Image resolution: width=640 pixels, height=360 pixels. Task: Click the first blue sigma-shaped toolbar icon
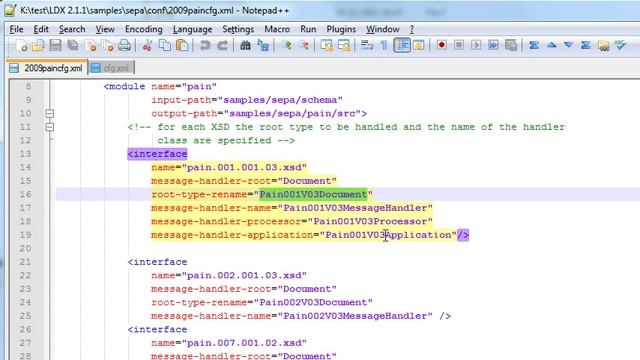pyautogui.click(x=534, y=45)
